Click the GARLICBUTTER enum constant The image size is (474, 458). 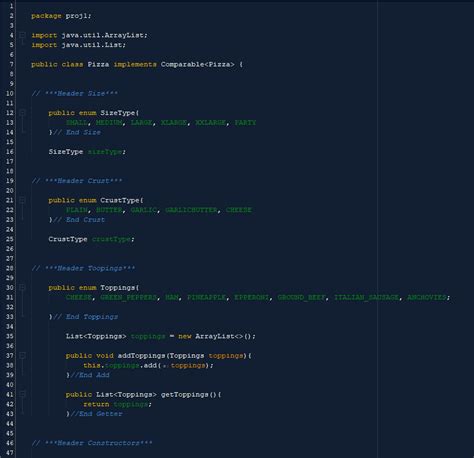click(x=191, y=210)
